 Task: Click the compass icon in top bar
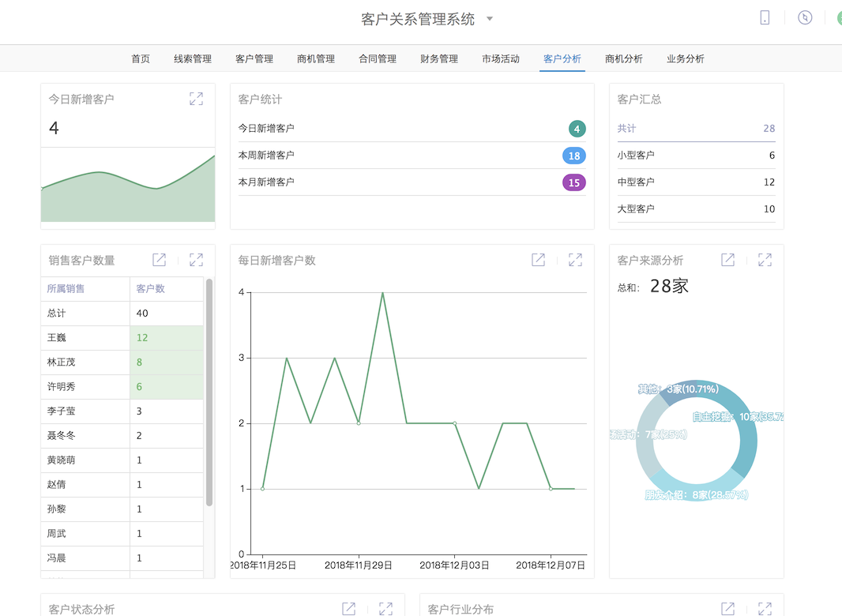pos(805,18)
